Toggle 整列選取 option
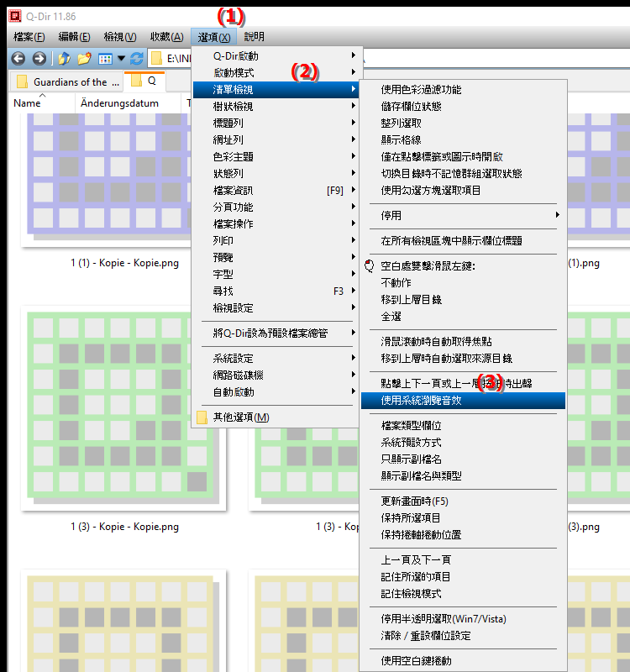The width and height of the screenshot is (630, 672). click(464, 123)
